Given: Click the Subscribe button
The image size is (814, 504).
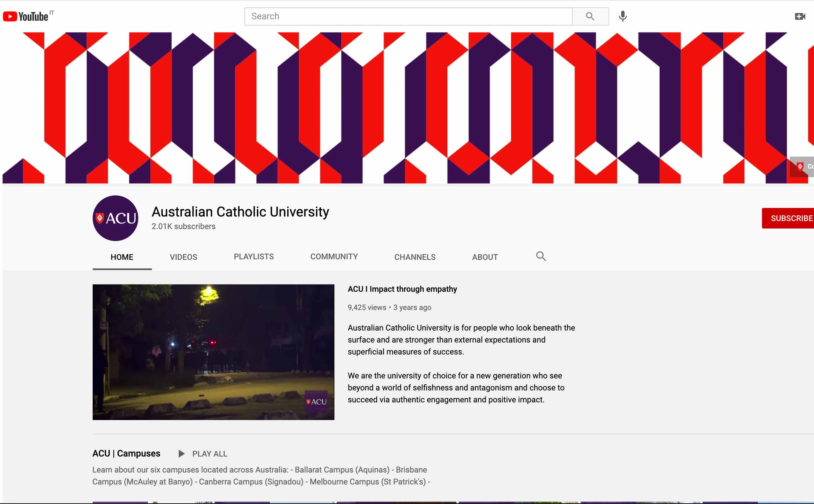Looking at the screenshot, I should tap(788, 218).
